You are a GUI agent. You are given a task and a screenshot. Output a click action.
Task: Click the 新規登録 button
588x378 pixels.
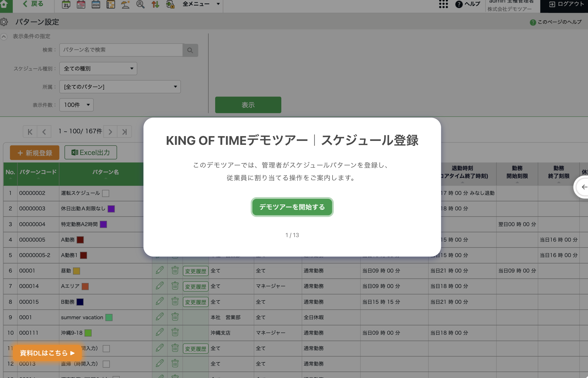(35, 153)
